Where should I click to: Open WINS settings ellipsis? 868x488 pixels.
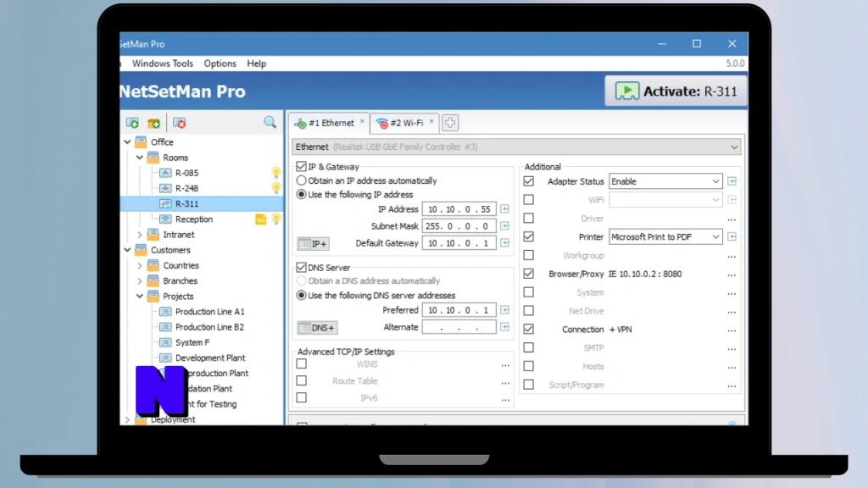(x=505, y=365)
